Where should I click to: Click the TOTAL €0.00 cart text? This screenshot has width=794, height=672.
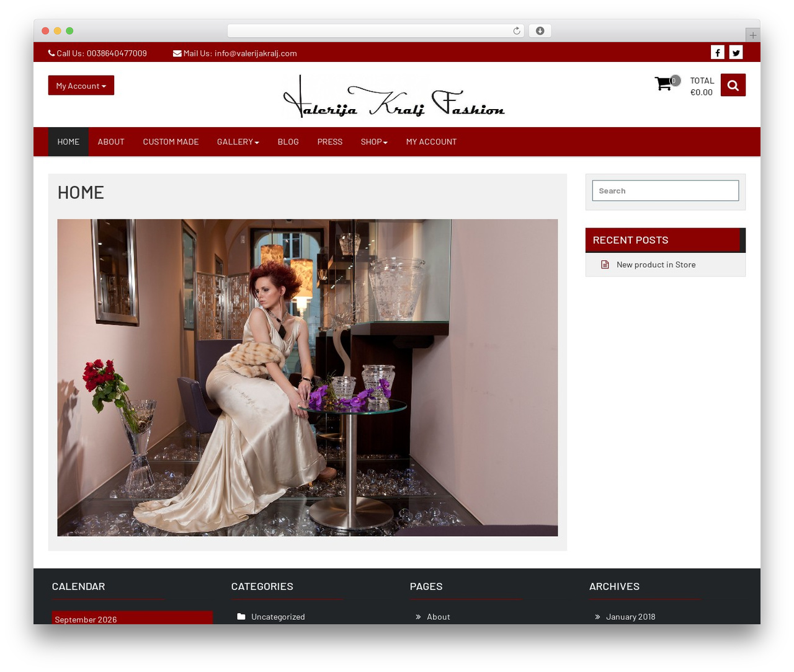702,86
